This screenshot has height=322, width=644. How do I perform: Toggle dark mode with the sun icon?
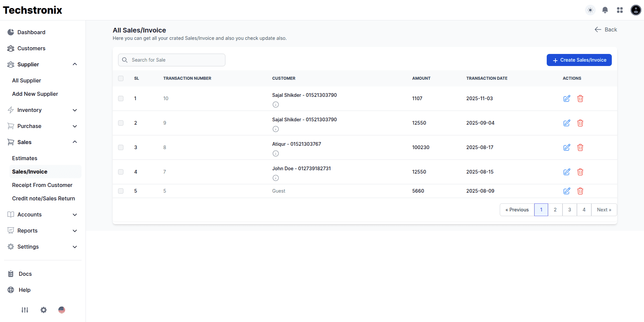590,10
